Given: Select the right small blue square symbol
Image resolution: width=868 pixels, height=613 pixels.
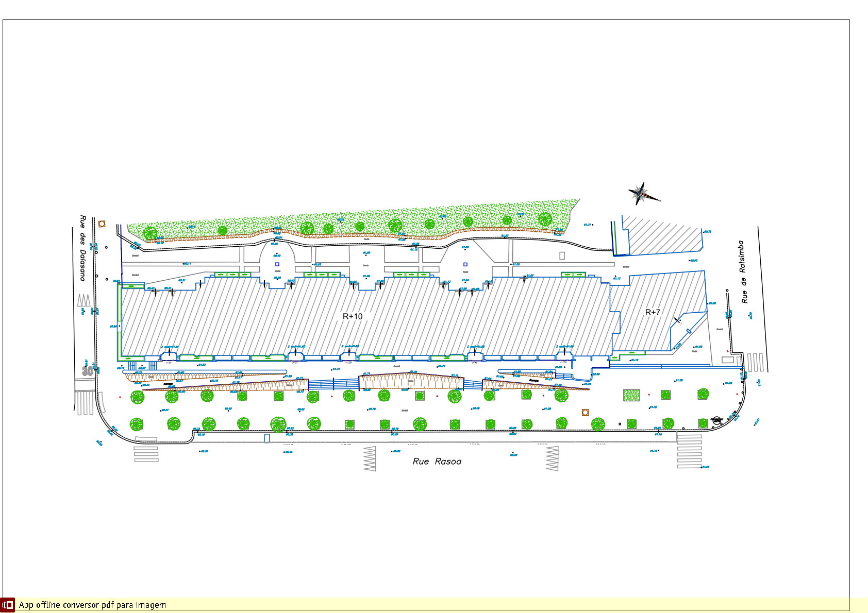Looking at the screenshot, I should point(465,264).
